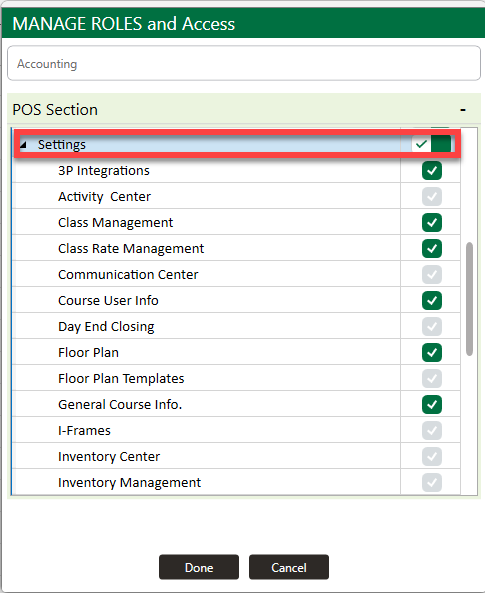
Task: Uncheck the 3P Integrations checkbox
Action: [432, 171]
